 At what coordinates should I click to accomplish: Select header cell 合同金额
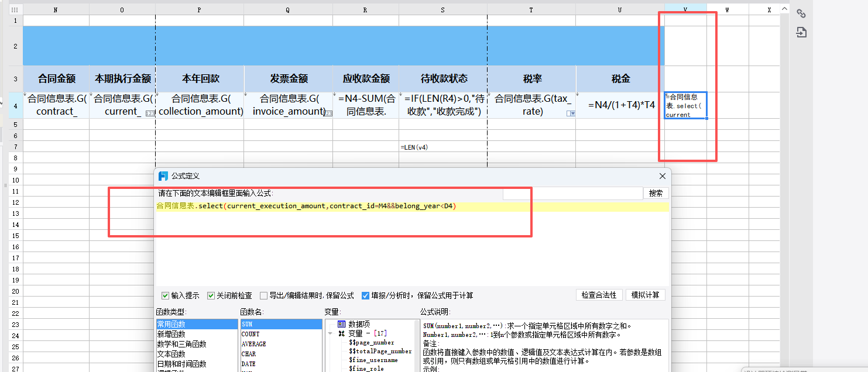point(56,79)
